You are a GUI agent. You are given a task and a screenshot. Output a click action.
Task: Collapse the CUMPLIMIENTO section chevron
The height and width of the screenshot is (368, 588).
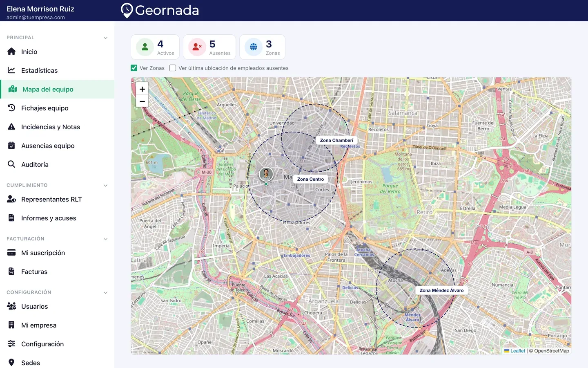(x=105, y=186)
